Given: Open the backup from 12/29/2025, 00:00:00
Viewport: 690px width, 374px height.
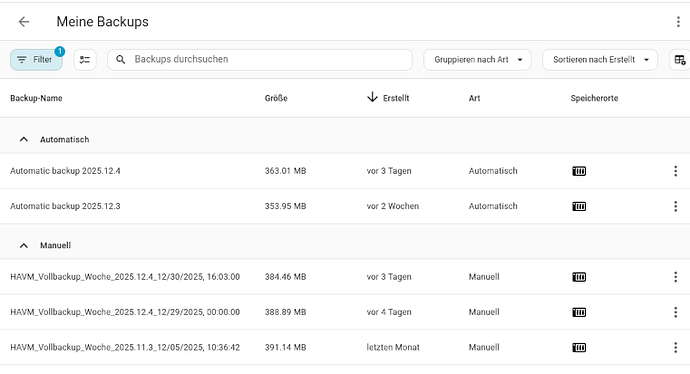Looking at the screenshot, I should coord(125,312).
